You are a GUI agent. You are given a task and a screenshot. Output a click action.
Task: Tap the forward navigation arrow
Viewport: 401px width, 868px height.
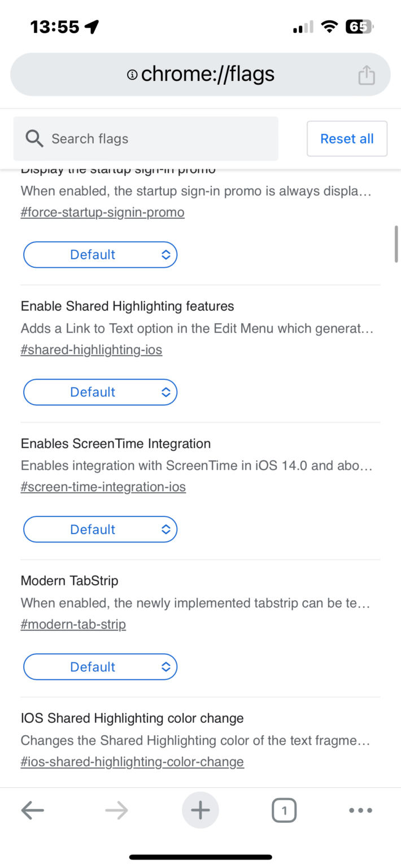click(116, 810)
